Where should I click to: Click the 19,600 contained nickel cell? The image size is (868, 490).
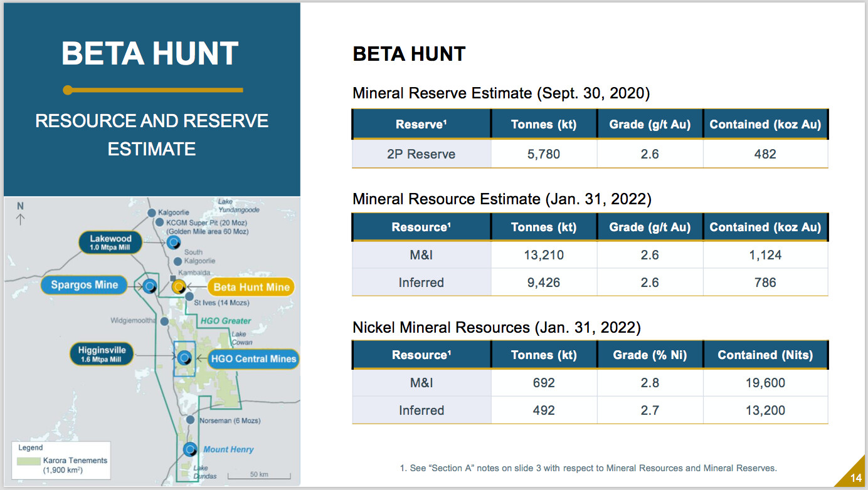pos(765,383)
